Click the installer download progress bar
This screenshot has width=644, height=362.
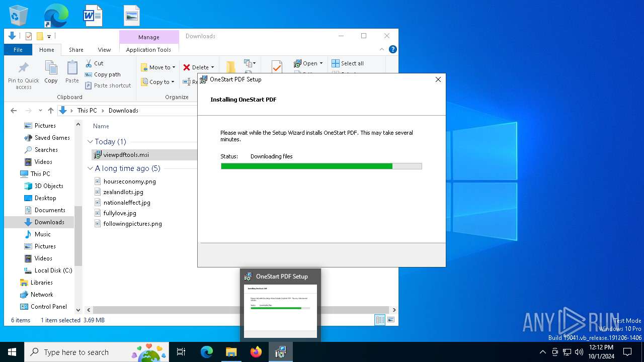tap(321, 166)
